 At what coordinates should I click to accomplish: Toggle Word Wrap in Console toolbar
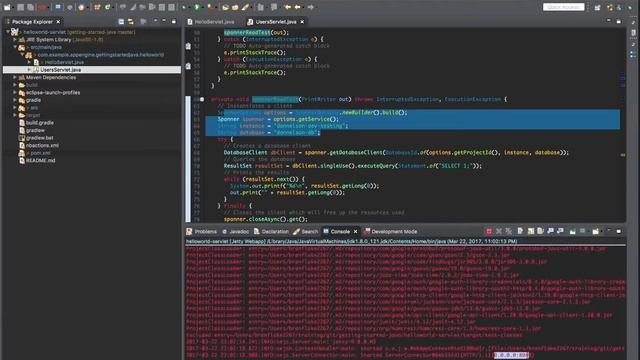click(x=540, y=231)
